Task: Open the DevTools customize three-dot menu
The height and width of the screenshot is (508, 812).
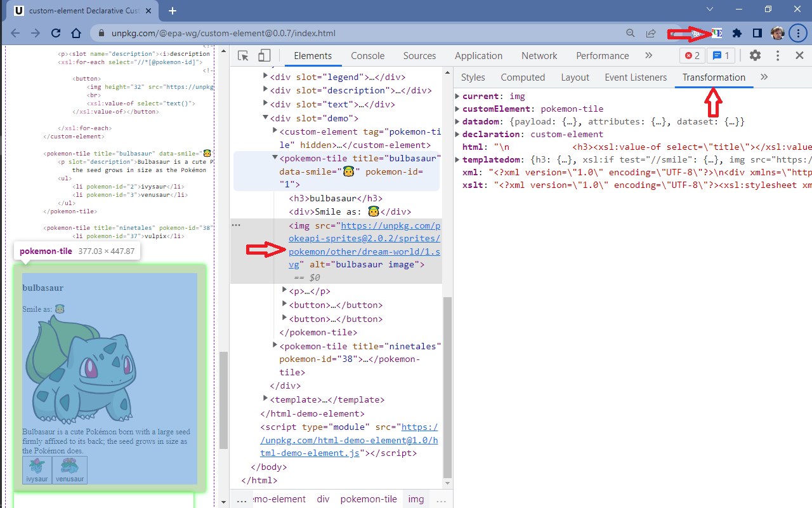Action: tap(776, 56)
